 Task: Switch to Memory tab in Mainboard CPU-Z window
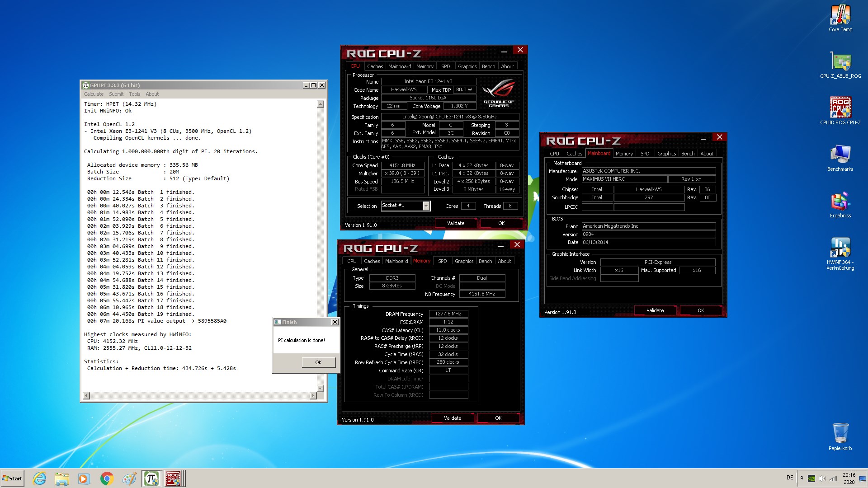pyautogui.click(x=624, y=154)
